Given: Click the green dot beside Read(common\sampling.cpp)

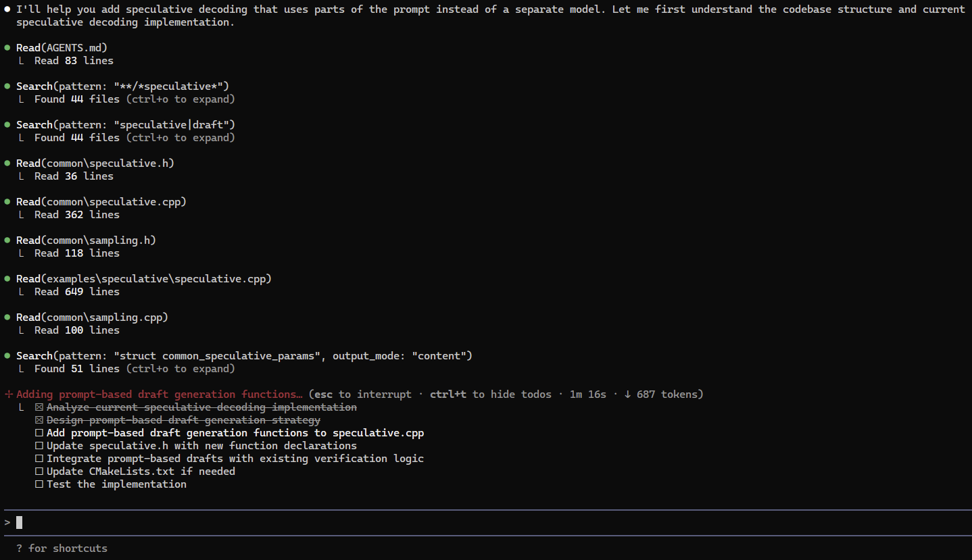Looking at the screenshot, I should [7, 317].
